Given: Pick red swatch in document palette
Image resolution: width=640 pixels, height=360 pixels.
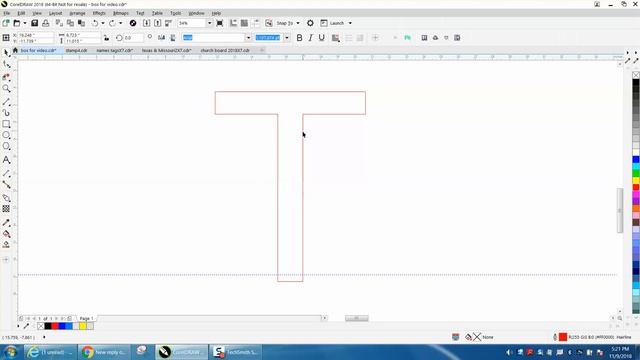Looking at the screenshot, I should (55, 326).
